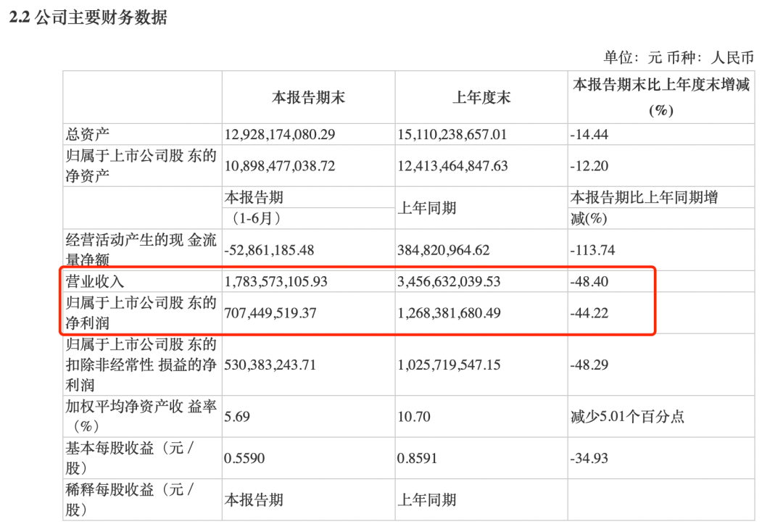Viewport: 783px width, 532px height.
Task: Select row label 基本每股收益
Action: [x=130, y=458]
